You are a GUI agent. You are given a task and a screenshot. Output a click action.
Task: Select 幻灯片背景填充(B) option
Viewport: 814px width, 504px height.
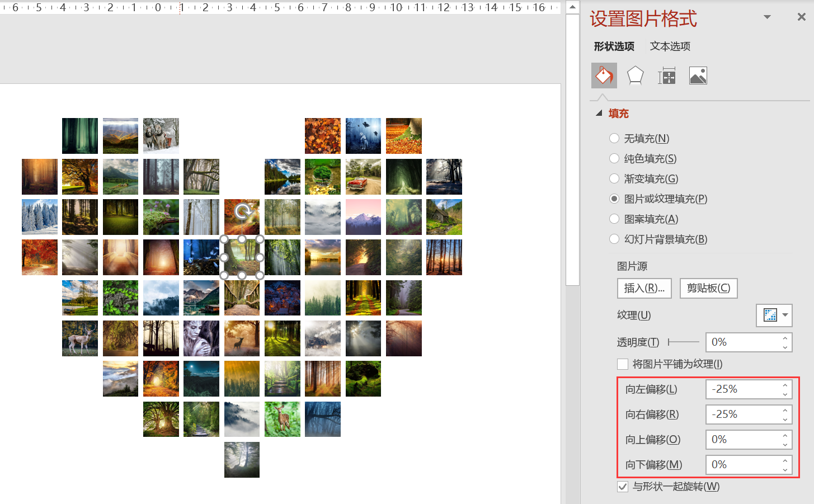(x=614, y=239)
